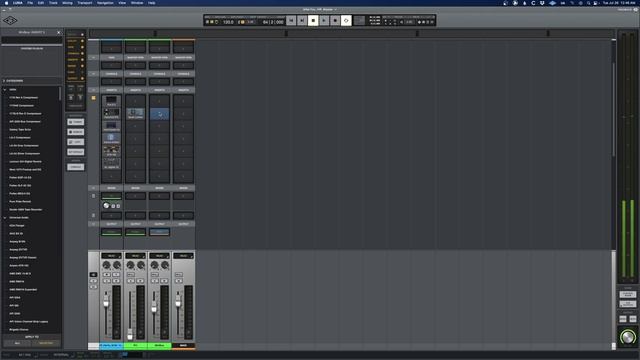Expand the CATEGORIES section in browser
Screen dimensions: 640x360
[x=4, y=81]
